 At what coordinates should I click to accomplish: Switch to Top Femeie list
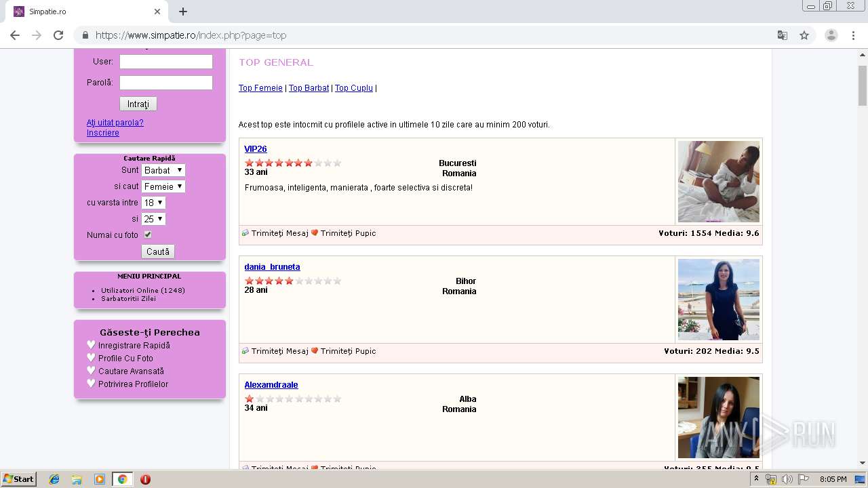[x=260, y=88]
